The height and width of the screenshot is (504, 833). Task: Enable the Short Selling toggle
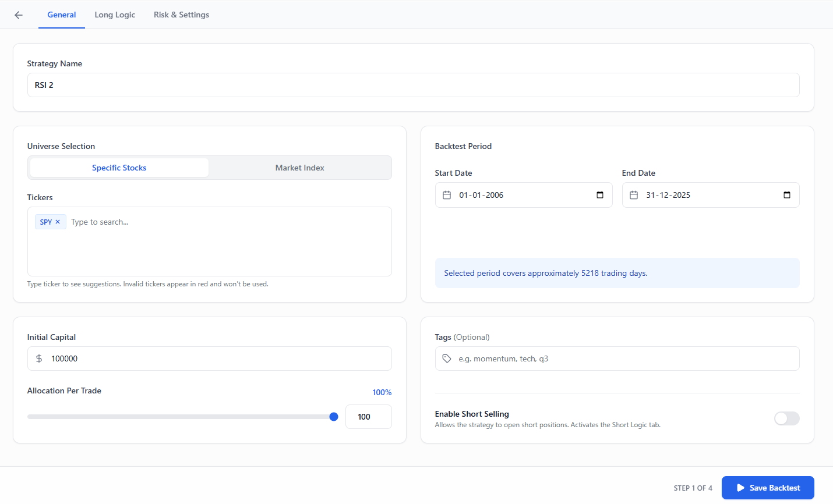point(786,418)
